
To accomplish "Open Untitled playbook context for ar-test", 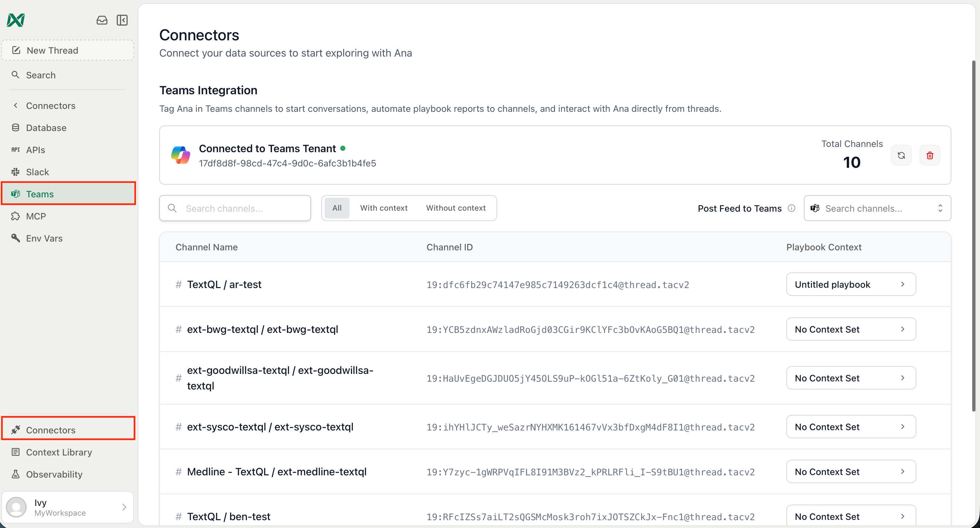I will 851,284.
